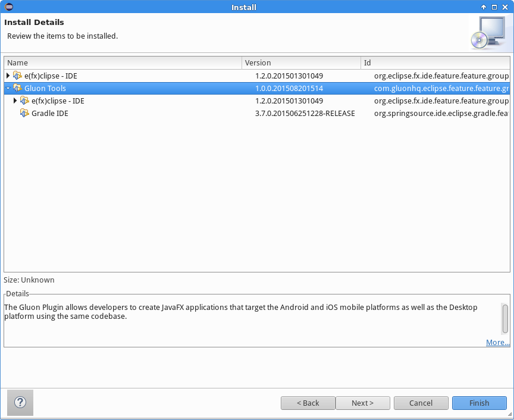
Task: Collapse the Gluon Tools tree node
Action: pyautogui.click(x=8, y=88)
